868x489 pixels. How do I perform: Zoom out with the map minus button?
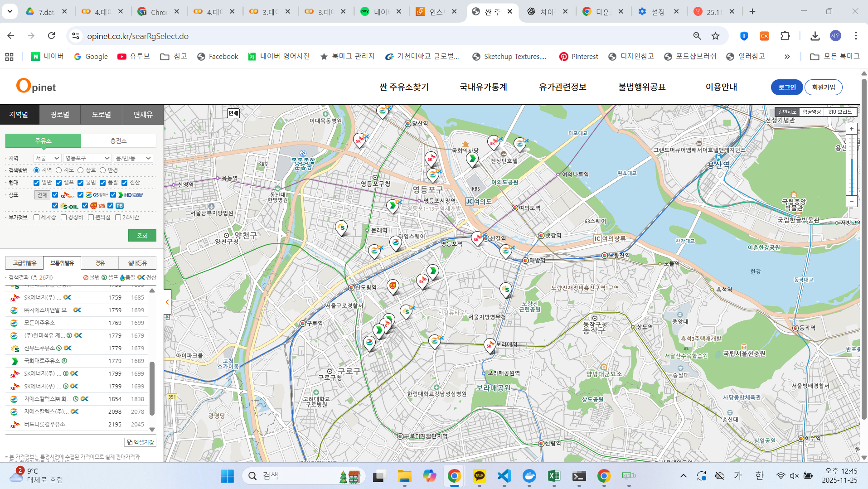coord(852,201)
